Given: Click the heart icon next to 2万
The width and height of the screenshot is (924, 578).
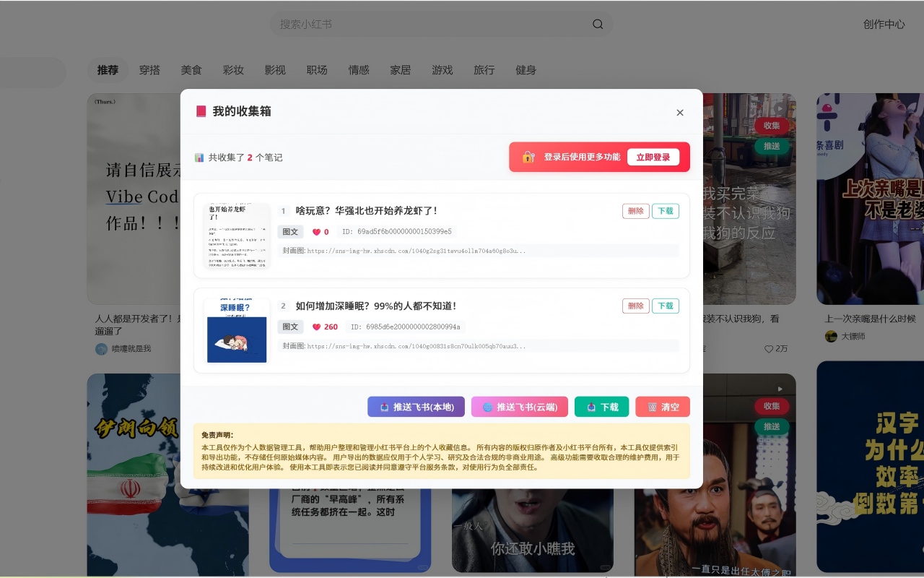Looking at the screenshot, I should point(769,349).
